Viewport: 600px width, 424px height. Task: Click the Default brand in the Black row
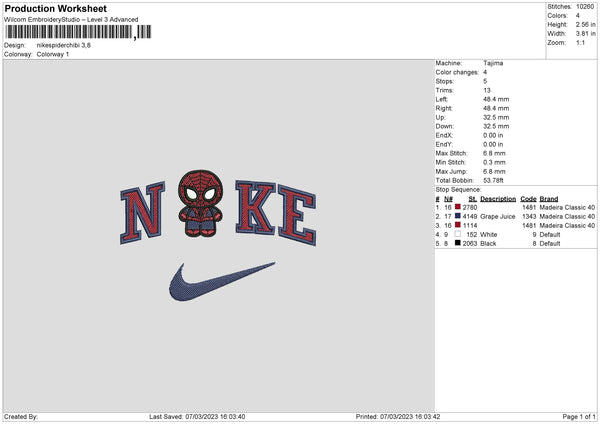(x=549, y=243)
